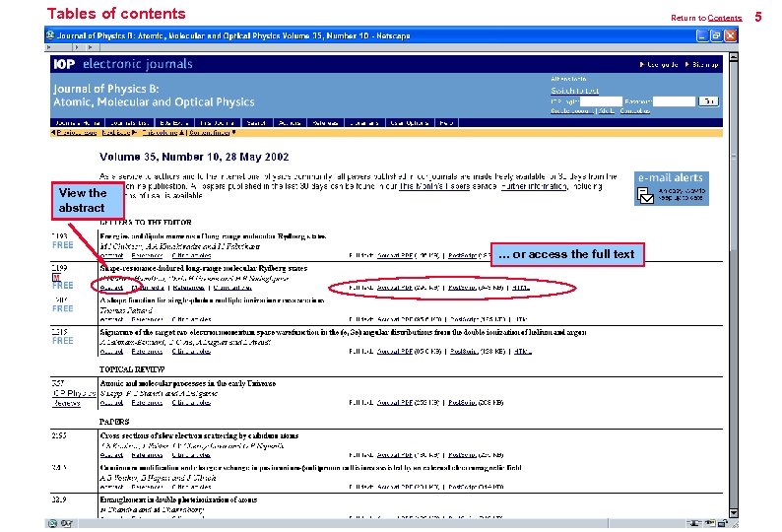The image size is (782, 532).
Task: Click the IOP Physics Reviews link
Action: [x=74, y=398]
